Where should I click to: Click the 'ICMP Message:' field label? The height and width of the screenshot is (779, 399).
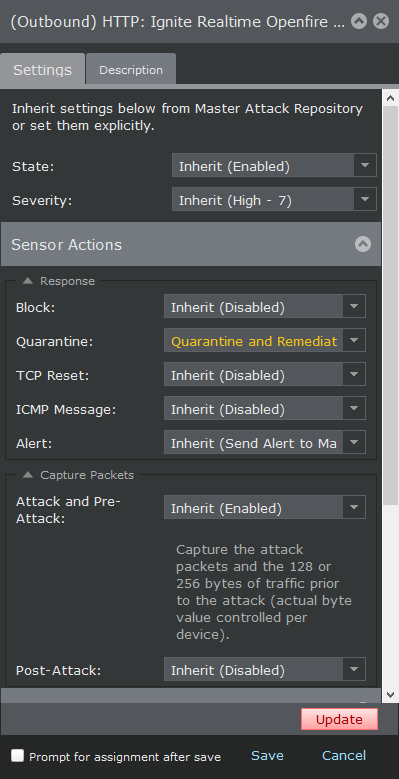66,410
